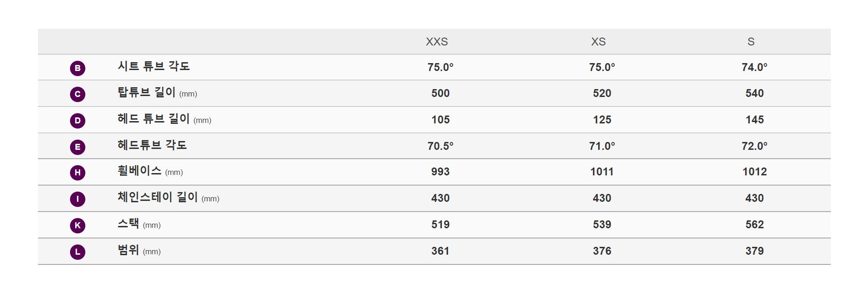Click the purple C top tube length badge
The width and height of the screenshot is (868, 296).
77,94
